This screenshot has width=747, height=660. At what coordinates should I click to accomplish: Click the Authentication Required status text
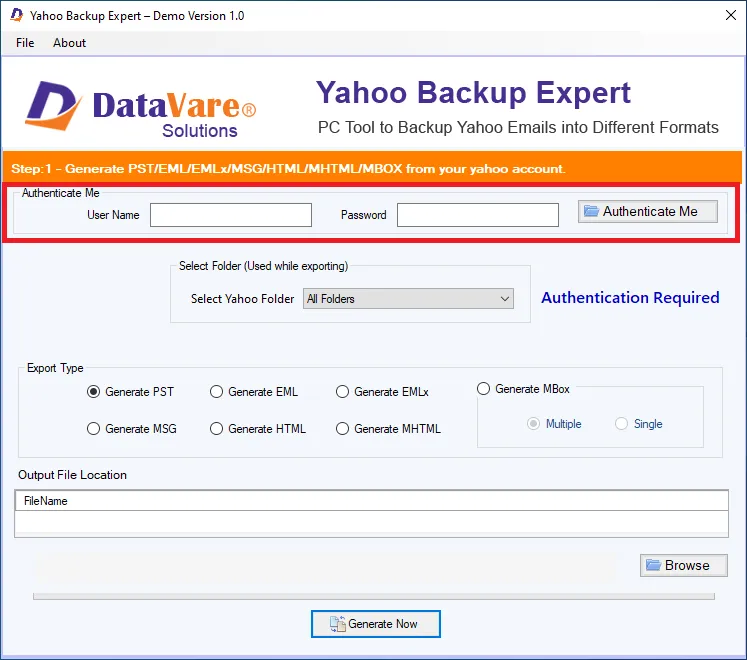tap(630, 297)
